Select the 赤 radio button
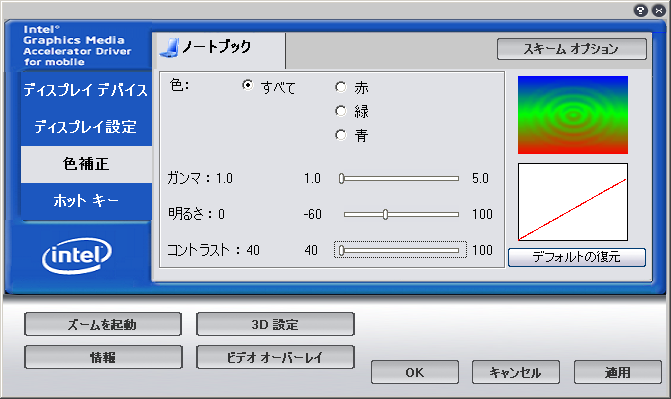This screenshot has width=671, height=399. pyautogui.click(x=341, y=87)
